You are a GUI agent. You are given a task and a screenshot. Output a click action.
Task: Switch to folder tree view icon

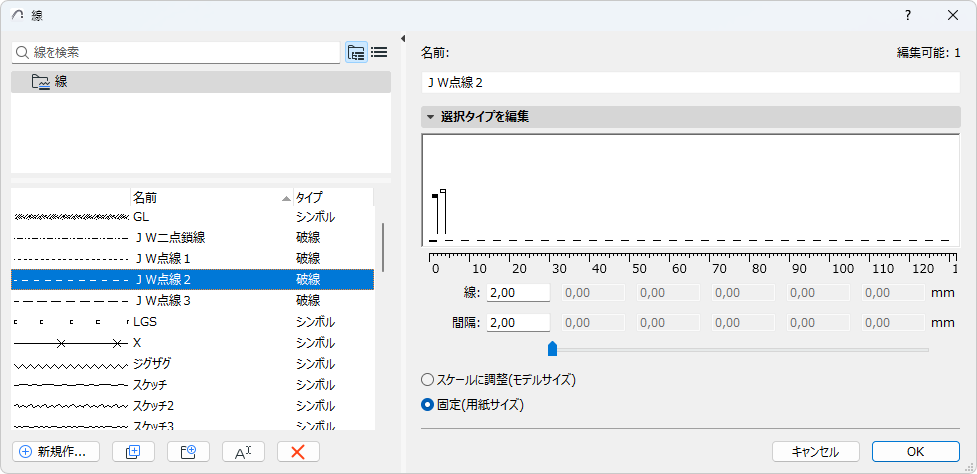(356, 52)
